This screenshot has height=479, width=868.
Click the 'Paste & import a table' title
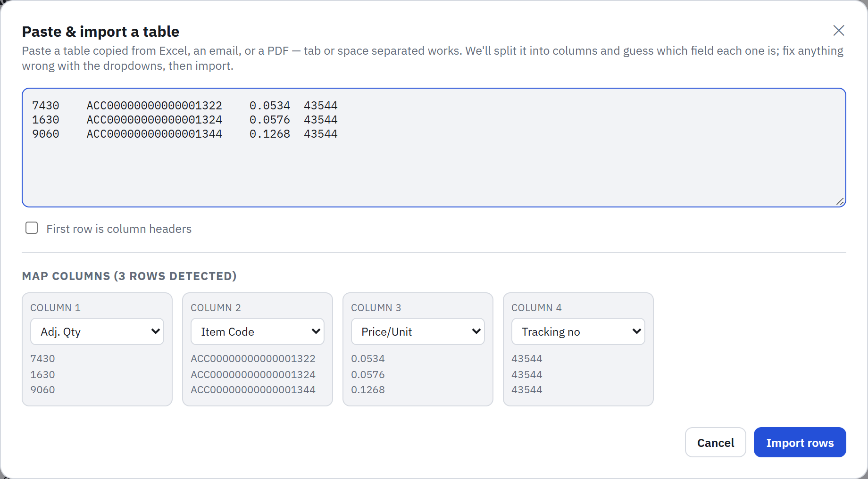click(100, 32)
